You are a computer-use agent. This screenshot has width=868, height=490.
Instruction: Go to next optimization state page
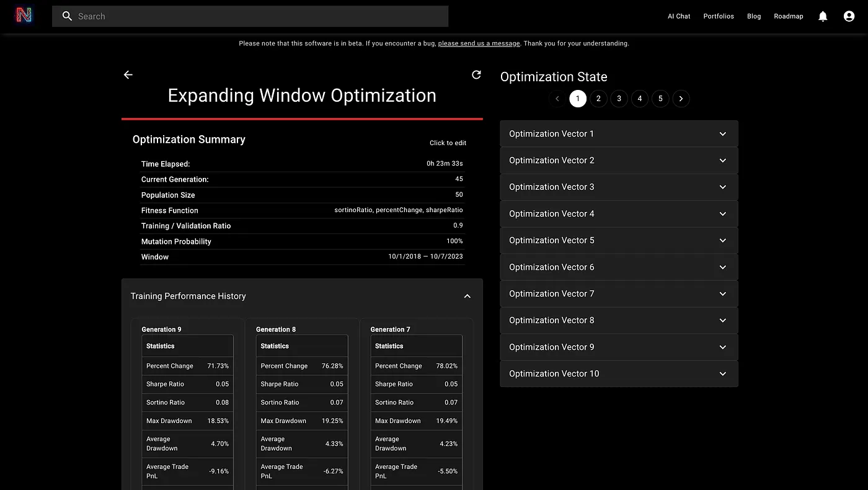pos(681,99)
